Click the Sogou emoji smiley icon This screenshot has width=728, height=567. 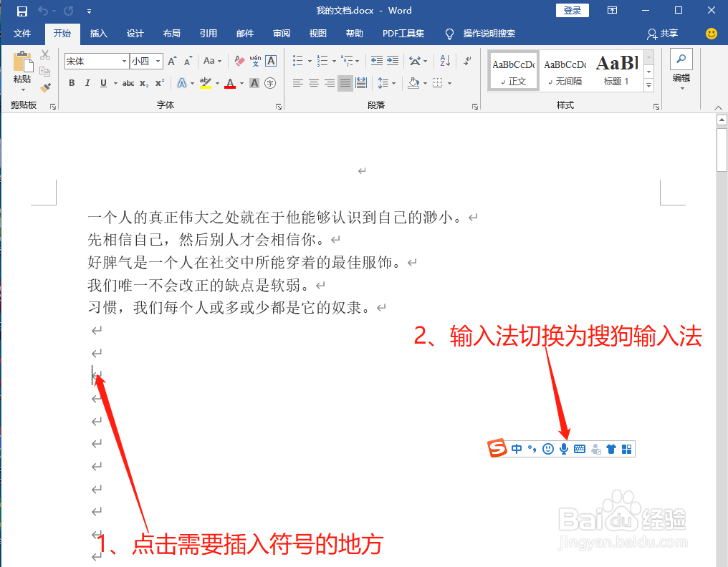pyautogui.click(x=548, y=449)
